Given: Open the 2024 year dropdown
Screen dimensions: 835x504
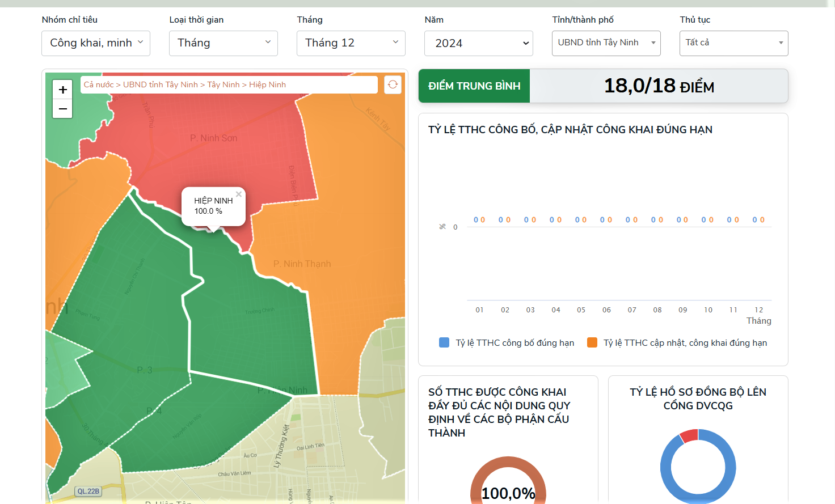Looking at the screenshot, I should 479,43.
